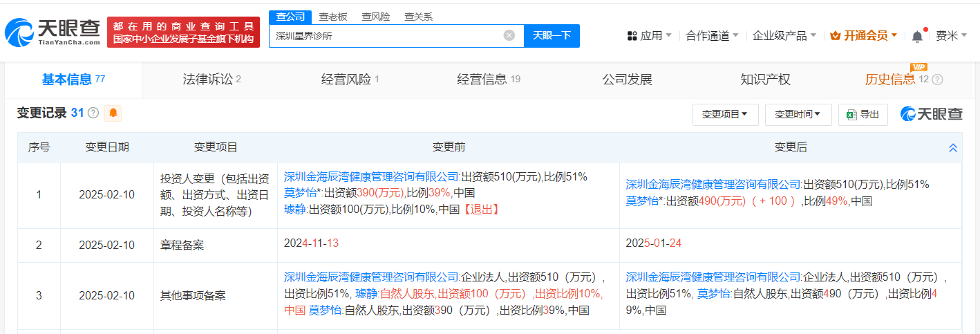Open 深圳金海辰湾健康管理咨询有限公司 link in row 1 变更后
980x334 pixels.
pyautogui.click(x=713, y=185)
